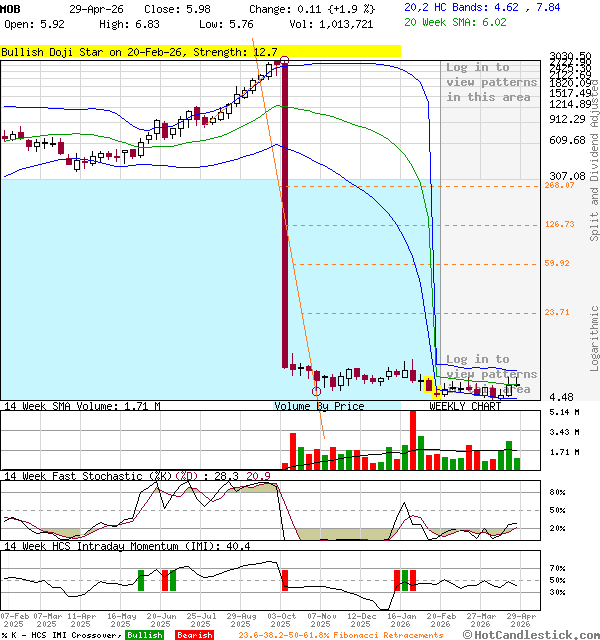The width and height of the screenshot is (600, 640).
Task: Click the tallest red volume bar
Action: click(412, 441)
